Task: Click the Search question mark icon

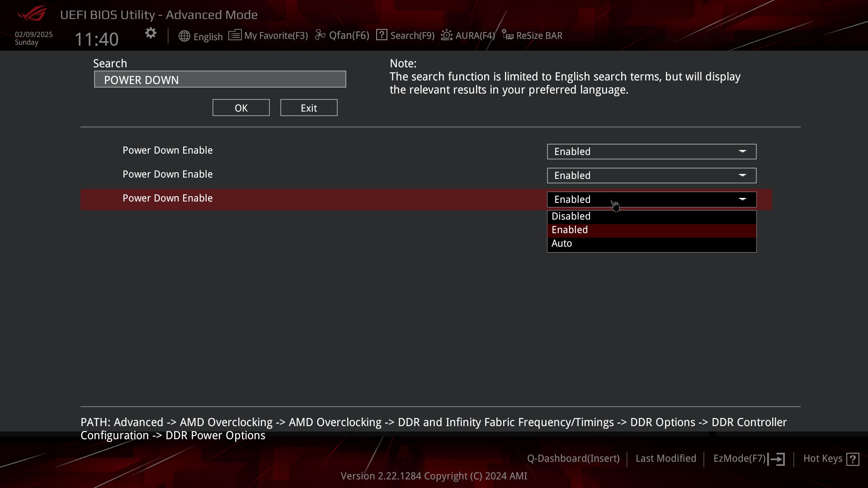Action: tap(382, 35)
